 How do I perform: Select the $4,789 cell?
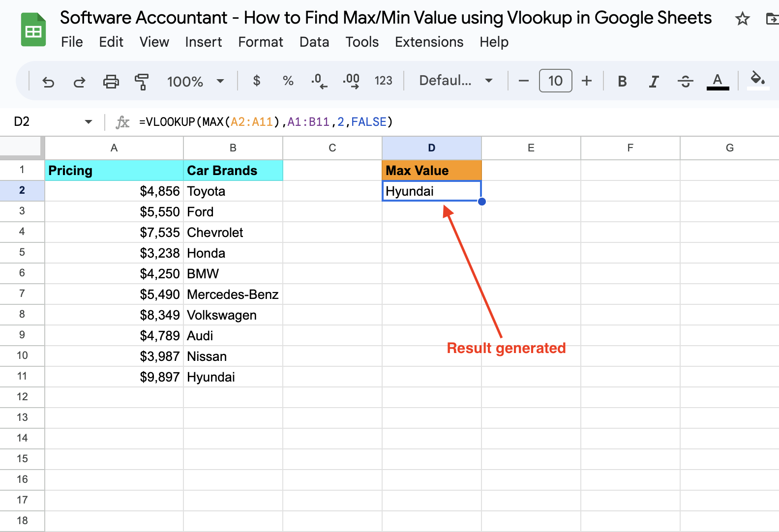point(114,336)
